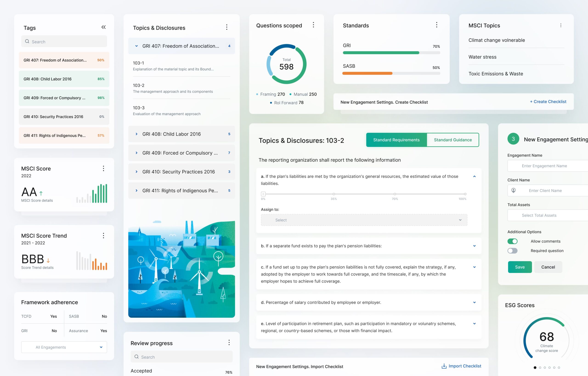Expand GRI 411: Rights of Indigenous section
588x376 pixels.
[182, 190]
